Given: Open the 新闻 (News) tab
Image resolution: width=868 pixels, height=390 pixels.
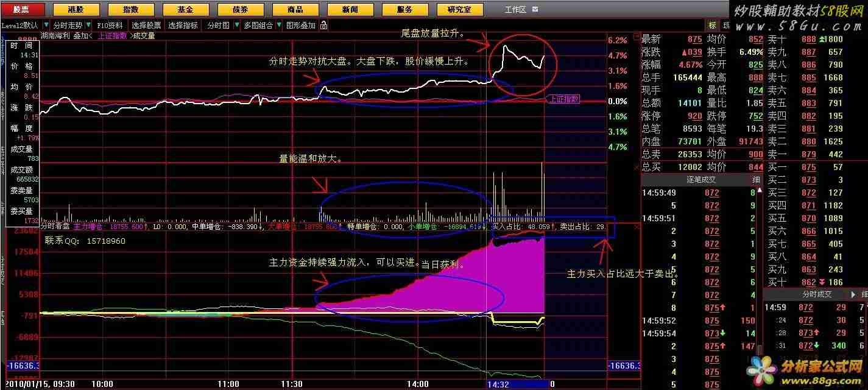Looking at the screenshot, I should click(x=350, y=10).
